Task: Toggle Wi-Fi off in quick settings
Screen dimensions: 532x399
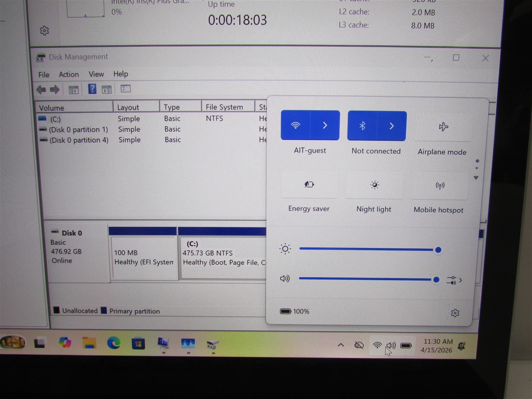Action: [x=296, y=125]
